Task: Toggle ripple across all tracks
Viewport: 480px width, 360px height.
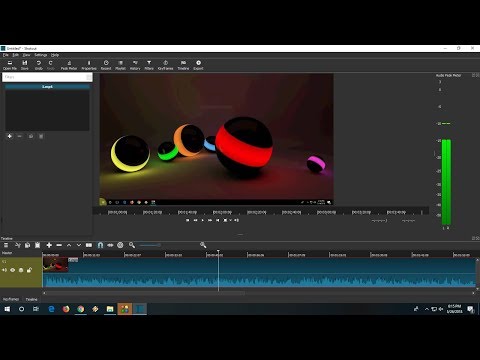Action: [x=120, y=245]
